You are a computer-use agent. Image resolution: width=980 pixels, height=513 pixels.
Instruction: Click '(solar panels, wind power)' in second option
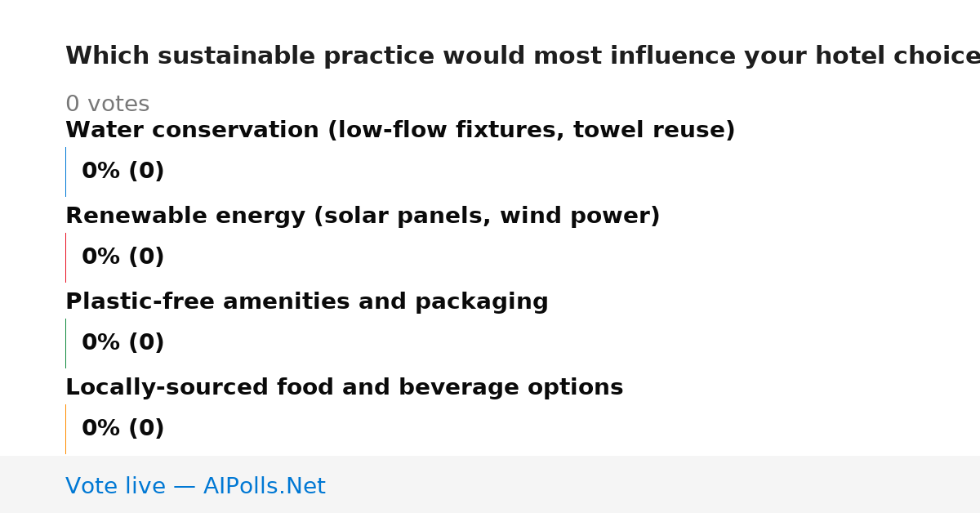click(487, 216)
